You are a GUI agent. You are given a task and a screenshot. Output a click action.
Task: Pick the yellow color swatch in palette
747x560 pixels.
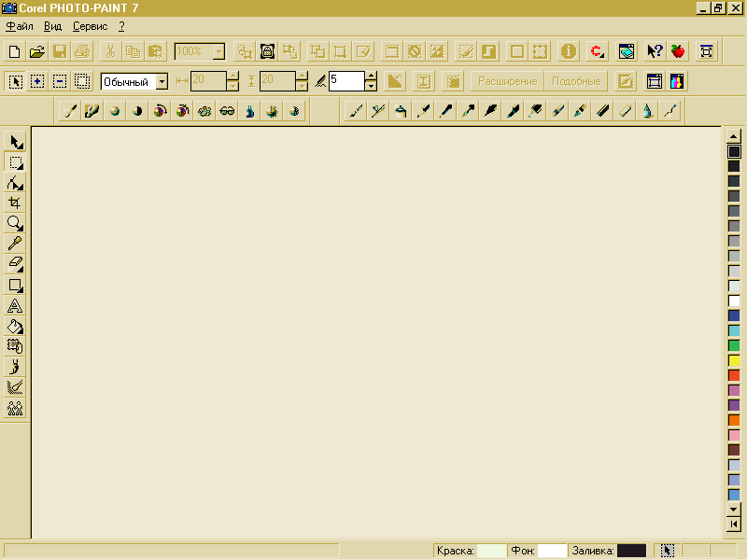tap(734, 360)
